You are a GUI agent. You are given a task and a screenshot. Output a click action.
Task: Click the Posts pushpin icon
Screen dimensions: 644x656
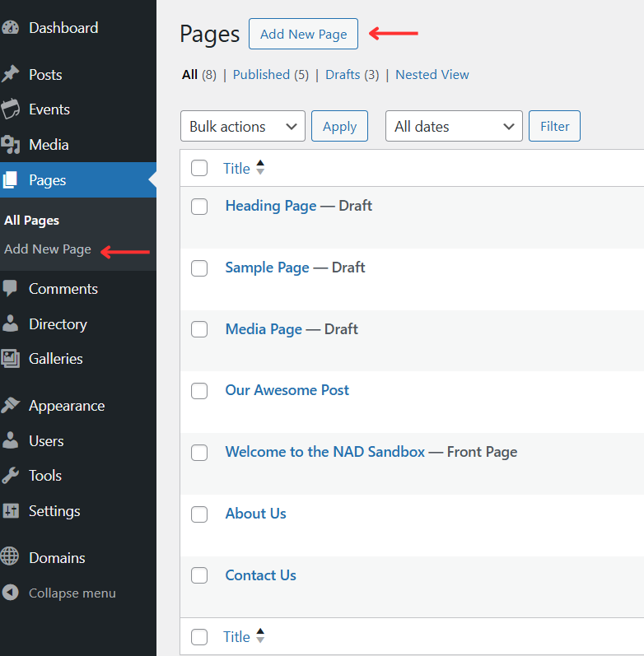10,75
